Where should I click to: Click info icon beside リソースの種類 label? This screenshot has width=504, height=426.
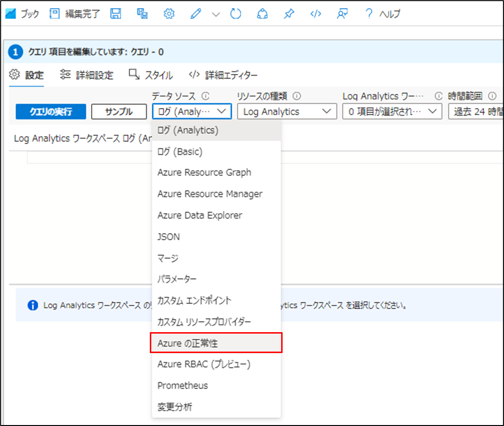(297, 96)
